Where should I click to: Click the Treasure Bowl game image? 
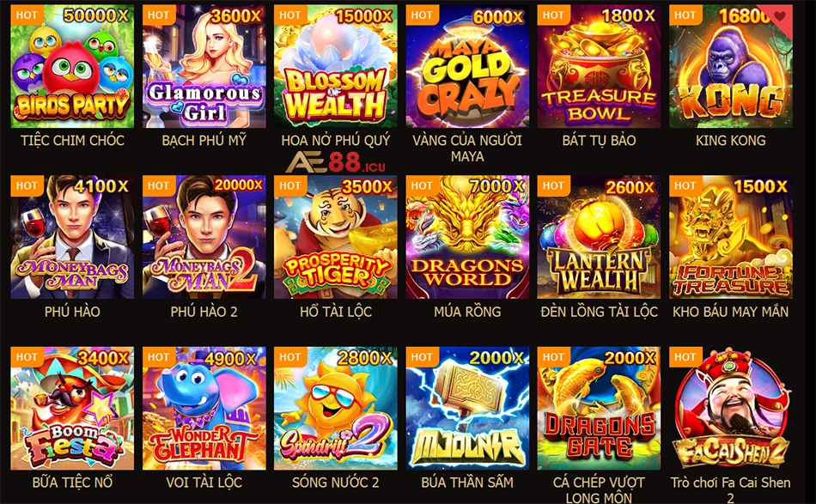point(599,67)
